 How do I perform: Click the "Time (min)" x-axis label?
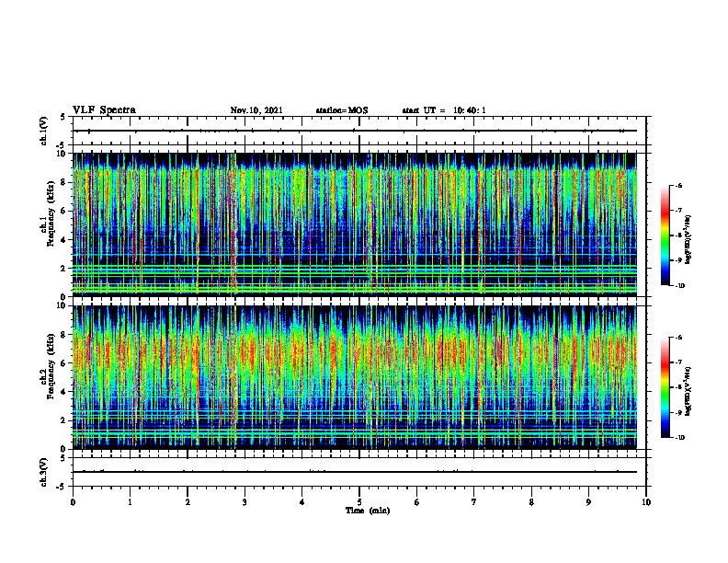click(368, 511)
